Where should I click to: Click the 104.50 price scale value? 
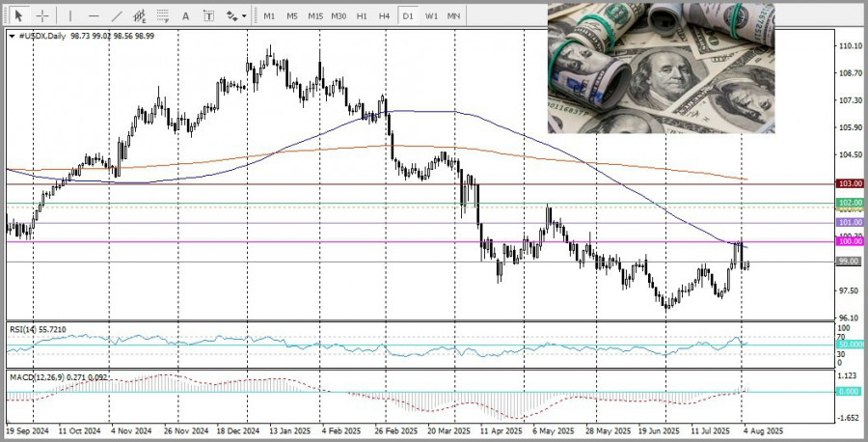tap(851, 154)
